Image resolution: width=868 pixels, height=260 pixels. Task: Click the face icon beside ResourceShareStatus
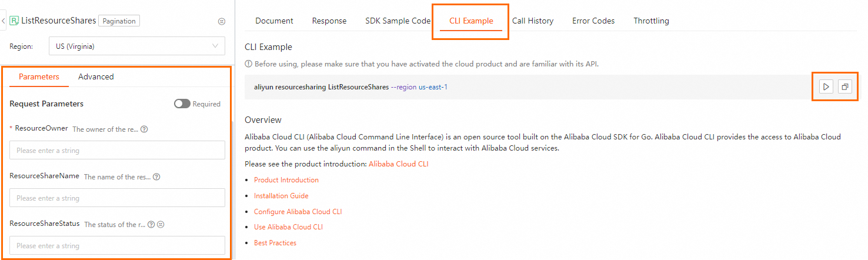160,224
